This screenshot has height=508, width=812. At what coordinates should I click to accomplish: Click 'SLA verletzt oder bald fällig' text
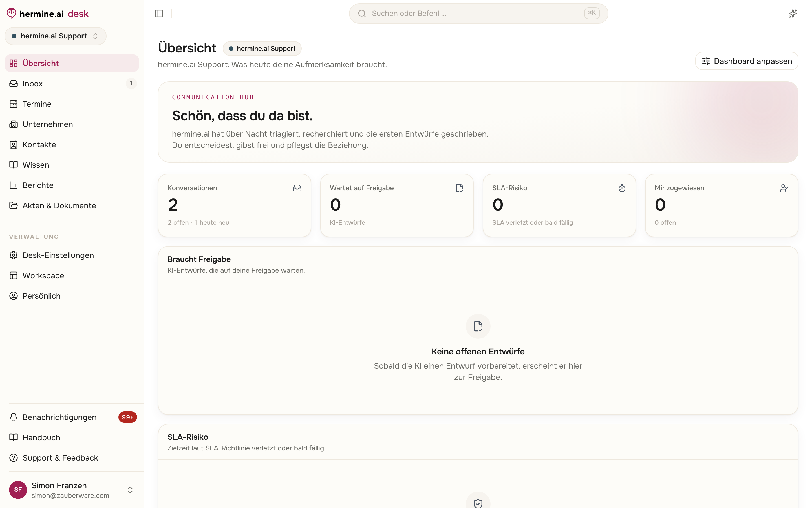[x=533, y=222]
